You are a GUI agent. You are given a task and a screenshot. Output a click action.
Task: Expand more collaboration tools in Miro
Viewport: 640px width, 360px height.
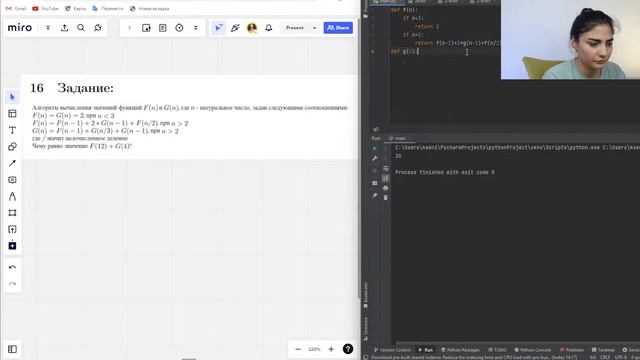pos(196,28)
